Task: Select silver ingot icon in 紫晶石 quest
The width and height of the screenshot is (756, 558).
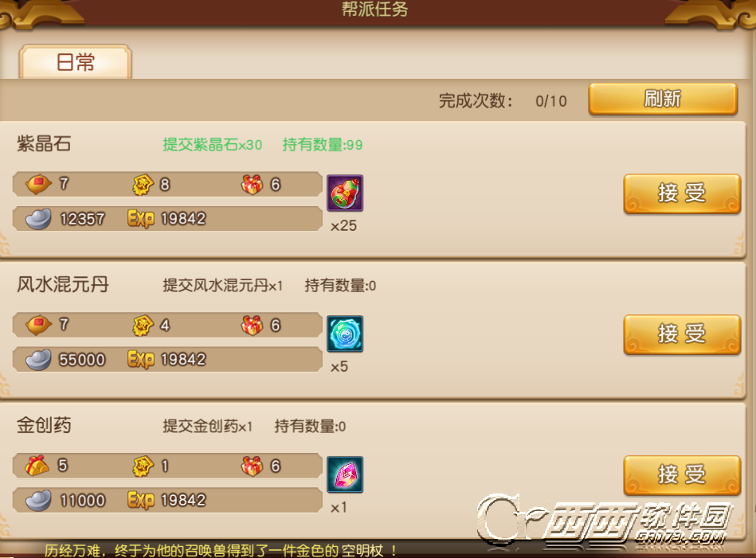Action: (38, 219)
